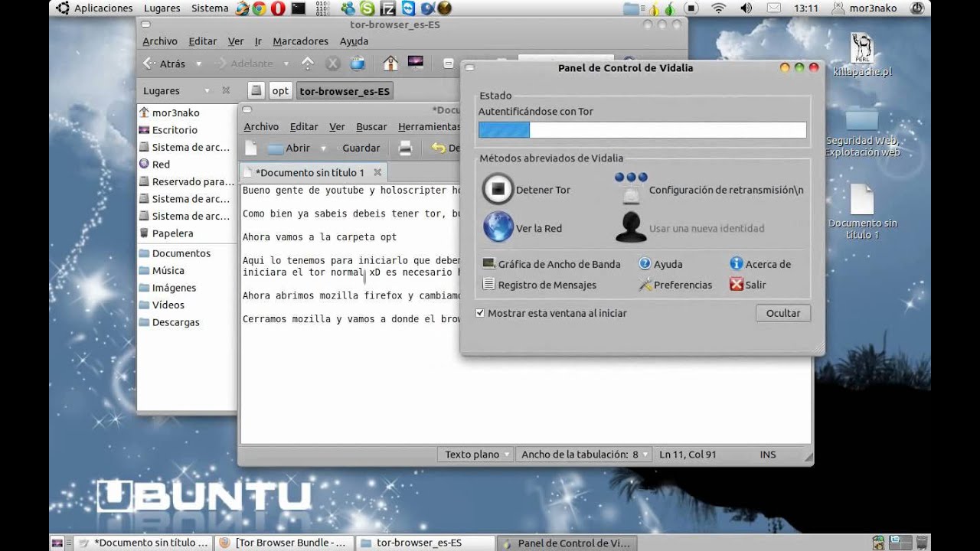Open the Texto plano language dropdown
Viewport: 980px width, 551px height.
coord(476,455)
